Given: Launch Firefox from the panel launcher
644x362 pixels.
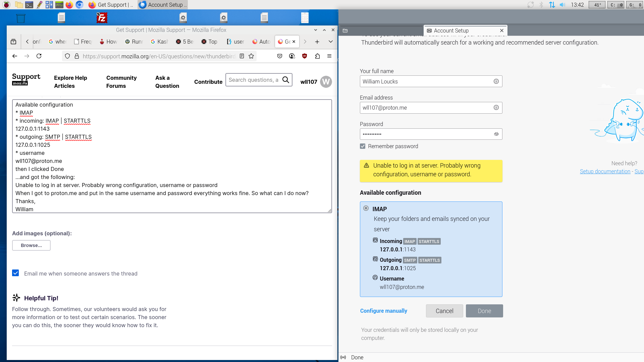Looking at the screenshot, I should [69, 5].
